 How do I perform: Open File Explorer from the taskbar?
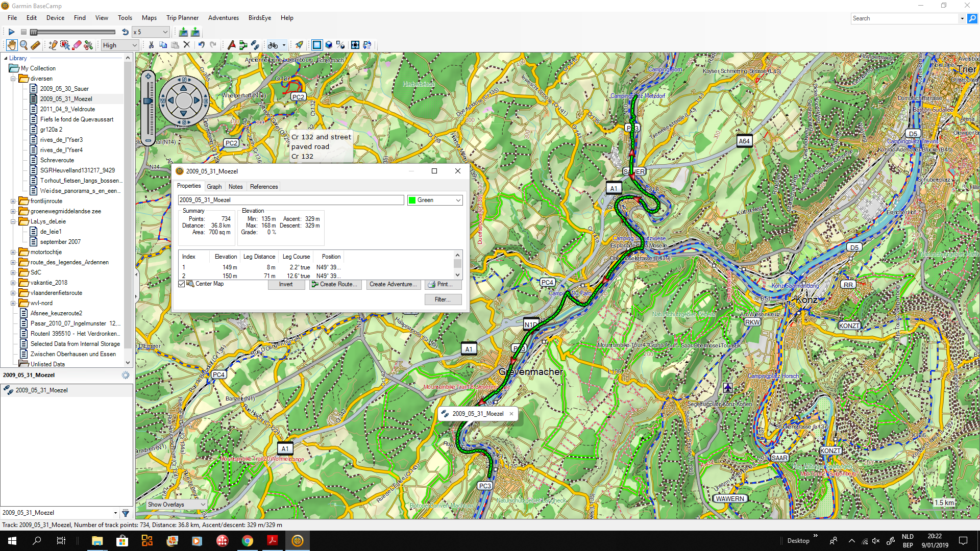[x=97, y=541]
